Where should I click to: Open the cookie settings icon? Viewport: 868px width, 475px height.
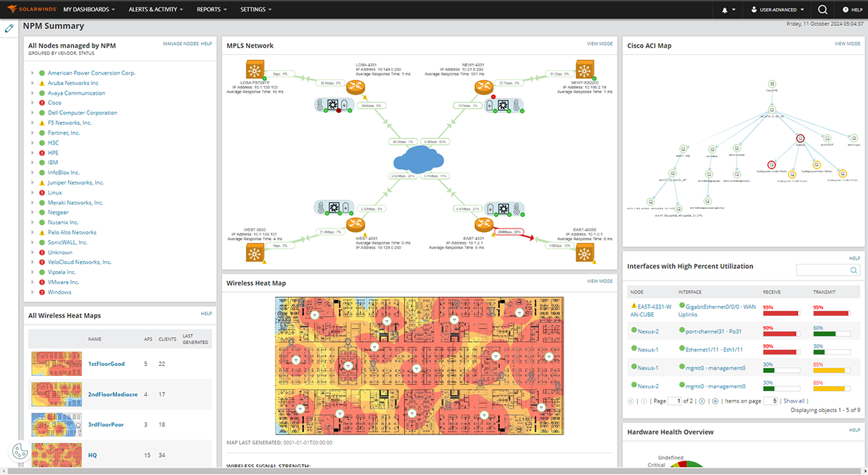tap(20, 452)
